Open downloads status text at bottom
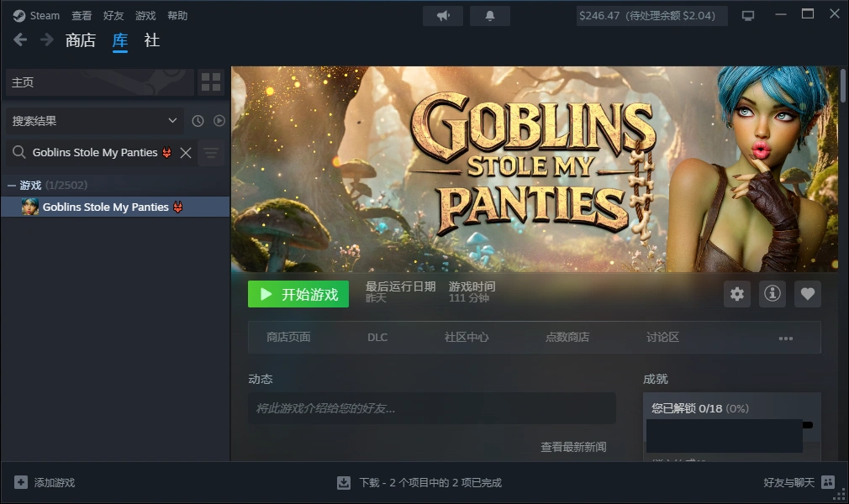 [430, 482]
